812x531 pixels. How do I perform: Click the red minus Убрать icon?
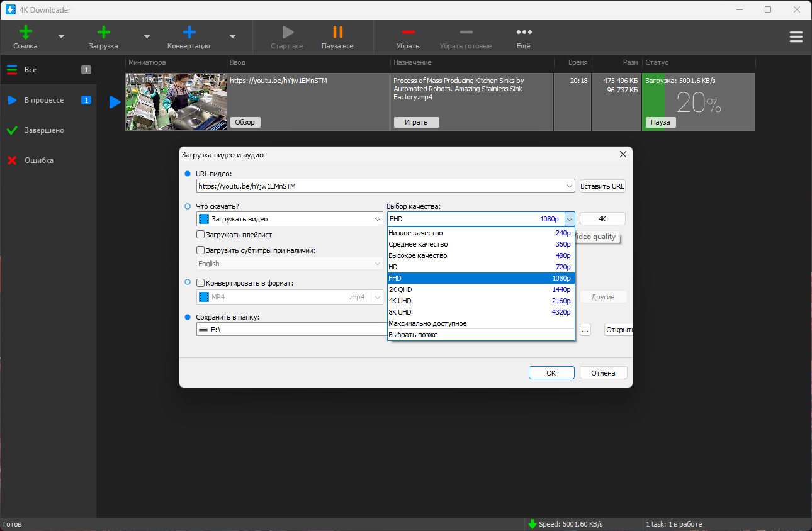coord(408,32)
